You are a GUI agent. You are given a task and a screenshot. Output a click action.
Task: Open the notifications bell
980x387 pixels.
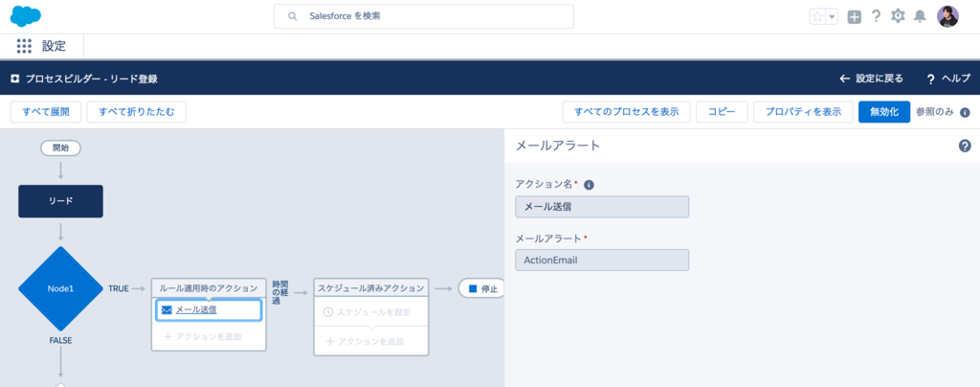click(920, 17)
